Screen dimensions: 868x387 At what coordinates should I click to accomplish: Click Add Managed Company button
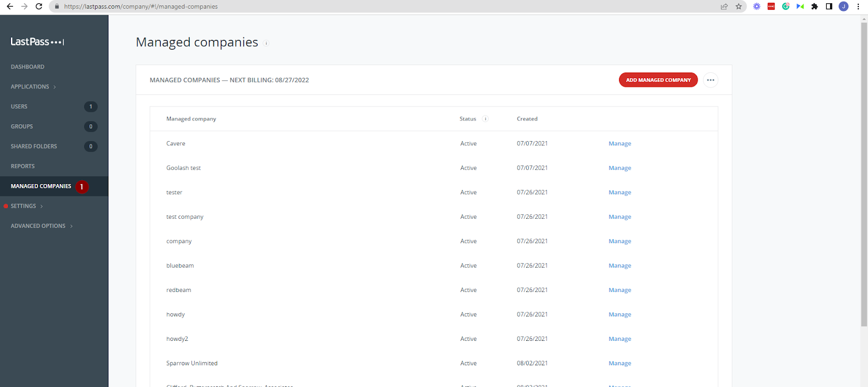(x=658, y=80)
